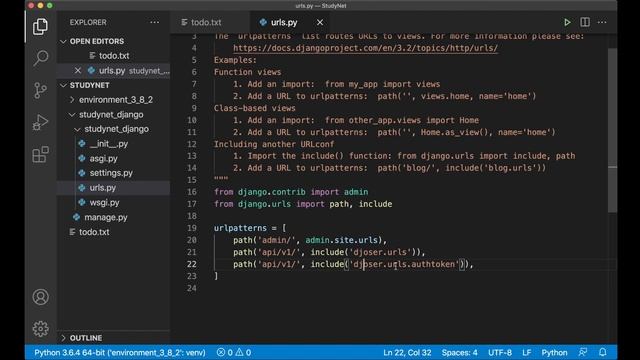Open editor More Actions ellipsis

click(x=602, y=22)
